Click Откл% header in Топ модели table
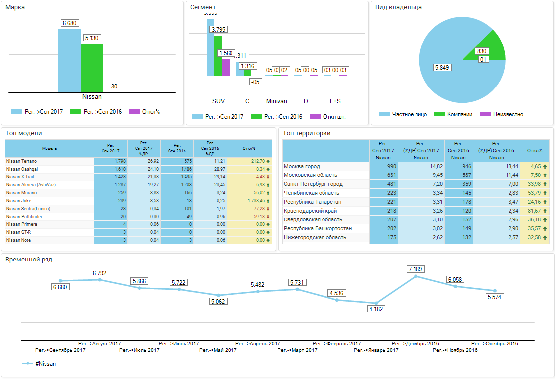555x392 pixels. pyautogui.click(x=249, y=149)
